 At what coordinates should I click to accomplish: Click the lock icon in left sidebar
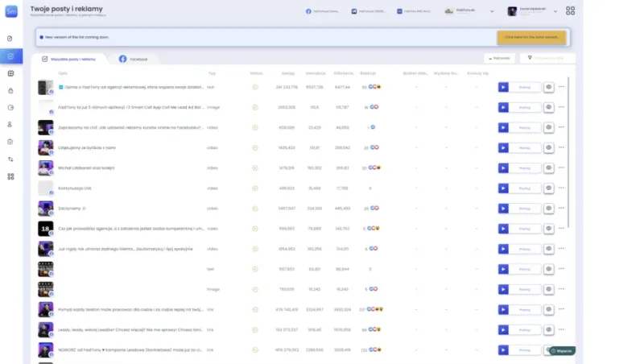tap(10, 90)
